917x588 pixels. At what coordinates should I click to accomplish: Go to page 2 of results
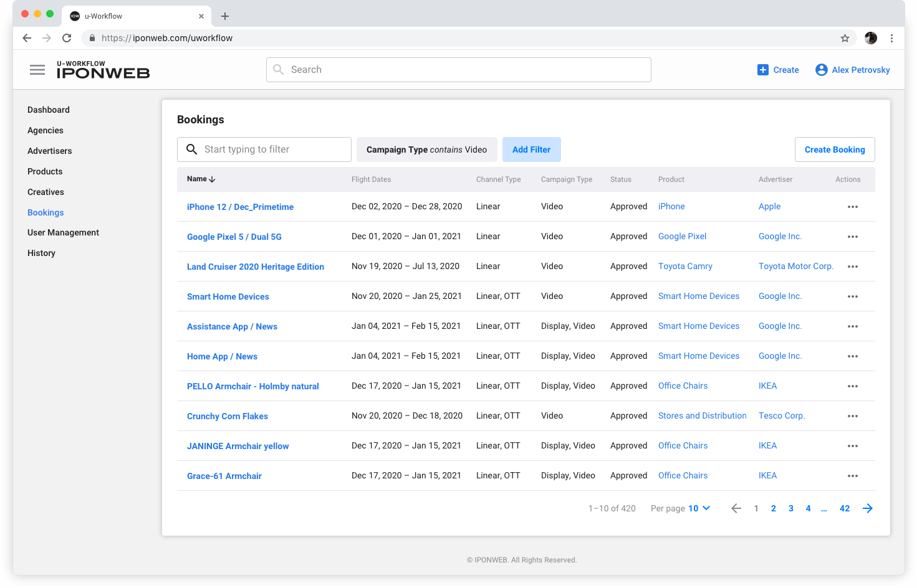click(x=774, y=508)
